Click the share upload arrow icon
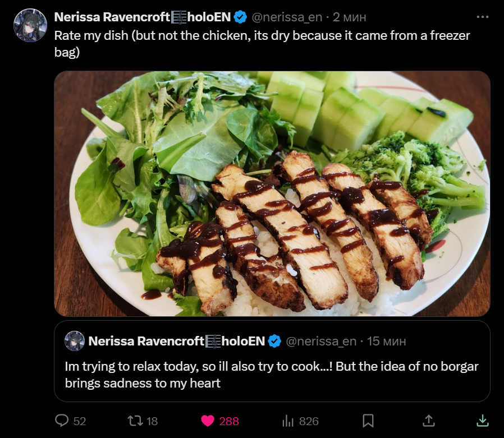 [428, 421]
